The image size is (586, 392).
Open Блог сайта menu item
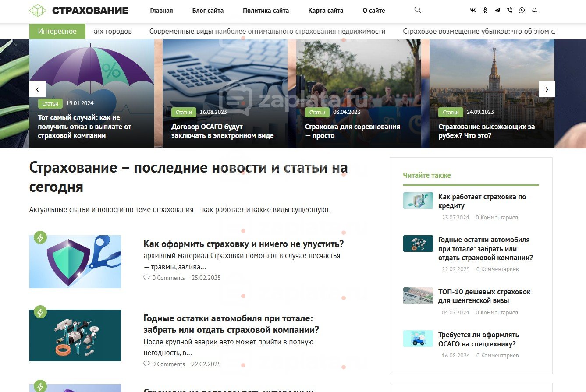(208, 11)
